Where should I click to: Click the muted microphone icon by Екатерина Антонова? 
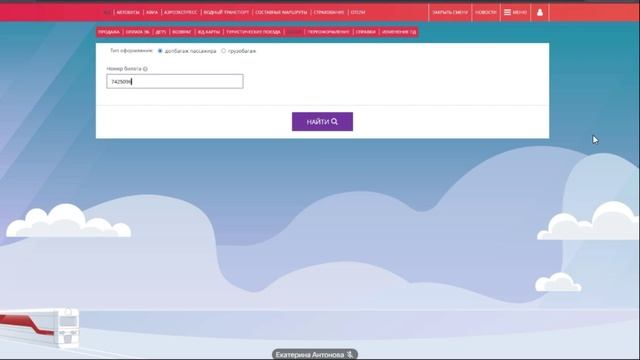point(350,355)
